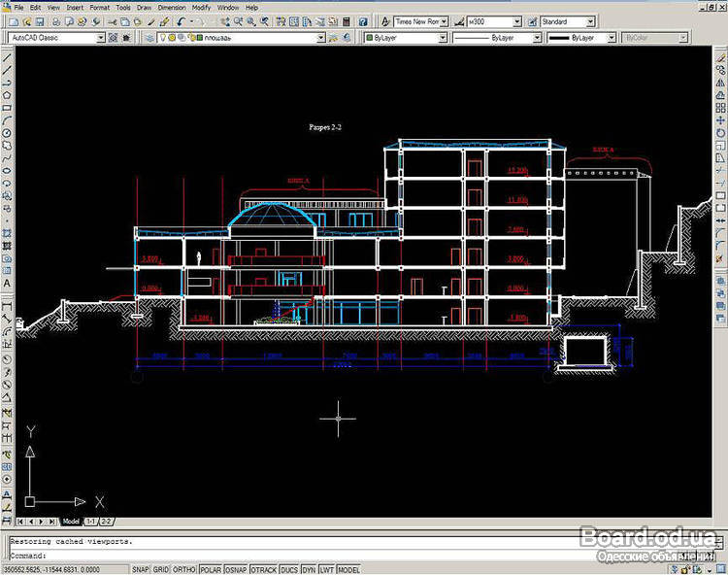Select the Erase tool in Modify toolbar
728x575 pixels.
[720, 57]
